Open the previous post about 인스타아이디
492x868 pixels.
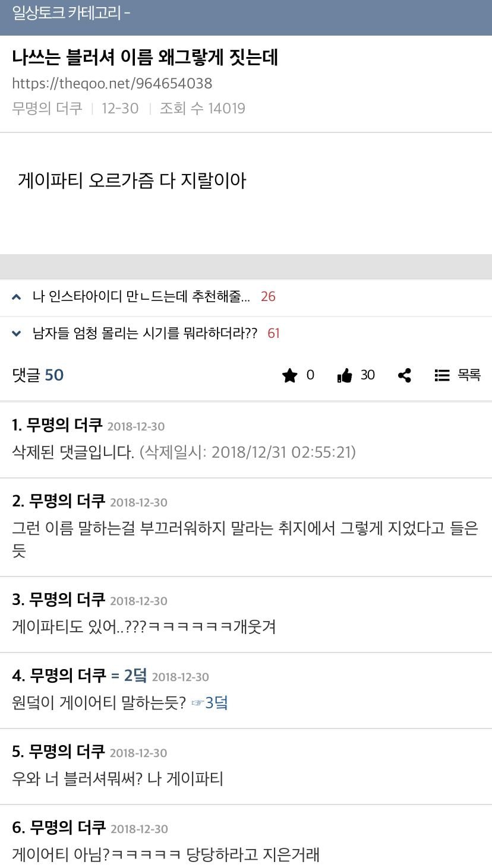tap(141, 297)
